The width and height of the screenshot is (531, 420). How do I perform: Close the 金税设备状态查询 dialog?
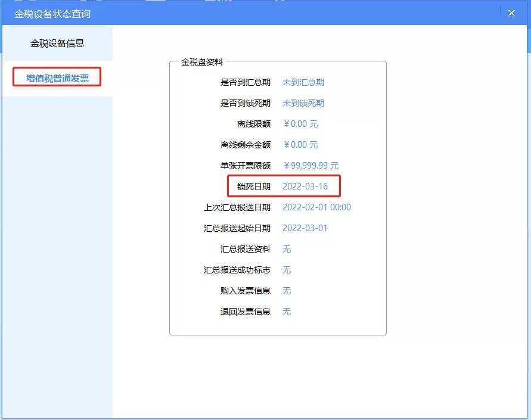[511, 13]
